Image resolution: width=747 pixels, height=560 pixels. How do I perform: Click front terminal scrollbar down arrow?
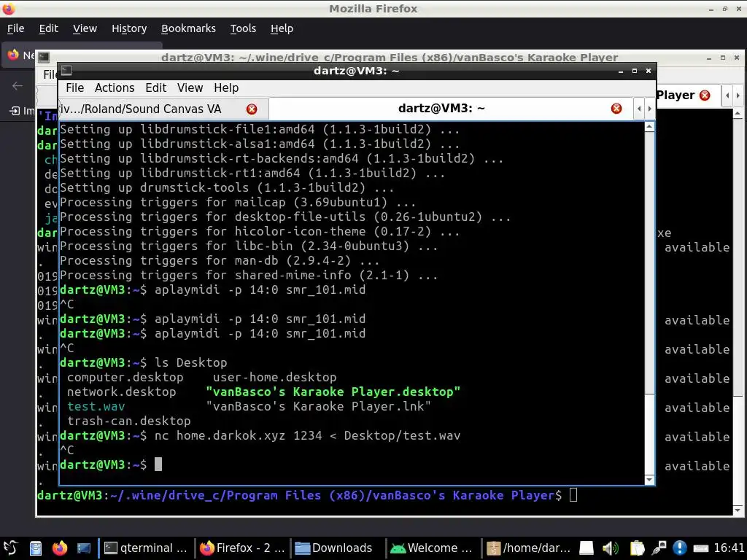(x=649, y=480)
